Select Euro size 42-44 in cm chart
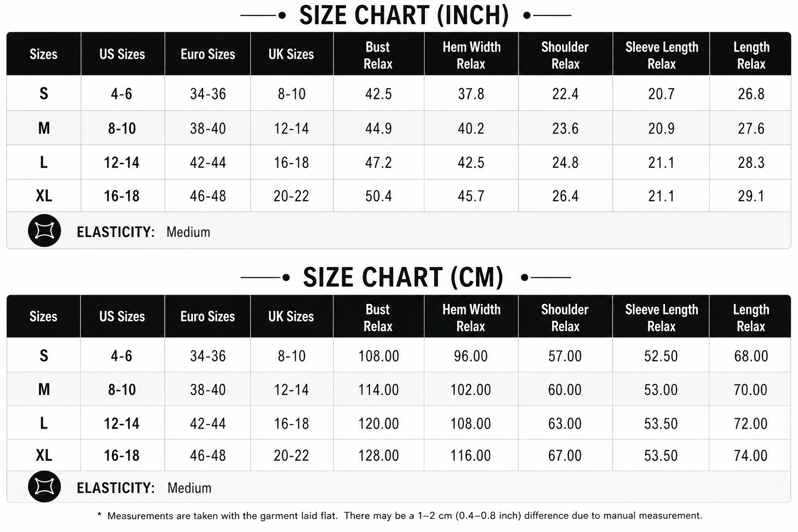This screenshot has width=798, height=532. coord(208,423)
